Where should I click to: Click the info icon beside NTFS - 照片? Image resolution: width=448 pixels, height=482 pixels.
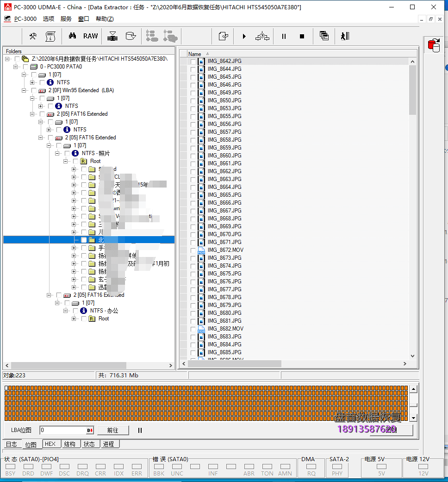pyautogui.click(x=75, y=153)
